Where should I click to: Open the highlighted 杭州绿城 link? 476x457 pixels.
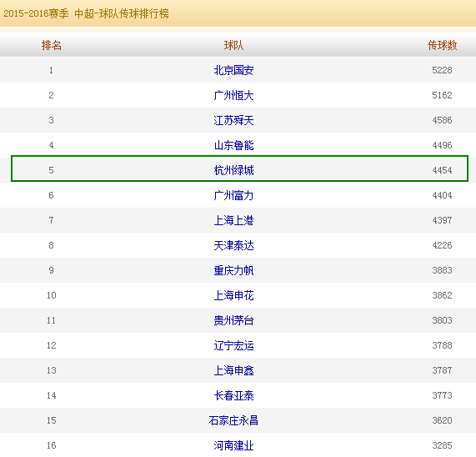(x=233, y=170)
